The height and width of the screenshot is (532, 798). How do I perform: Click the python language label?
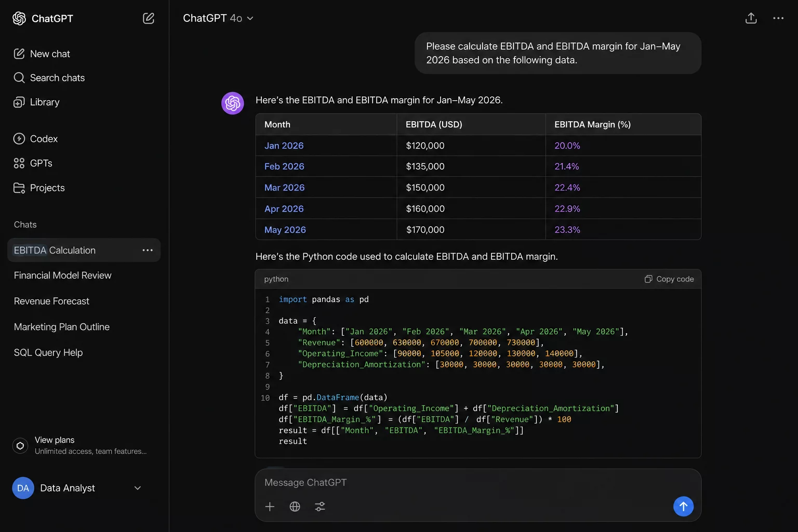(x=276, y=279)
